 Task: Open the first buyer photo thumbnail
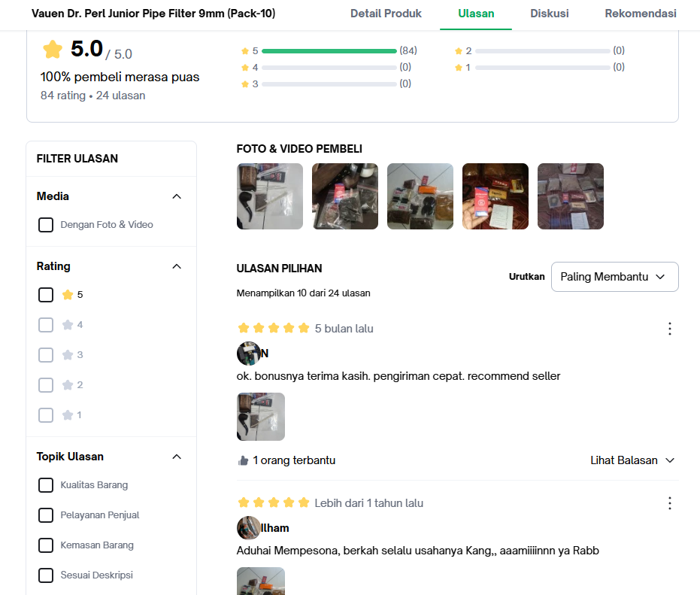[270, 196]
